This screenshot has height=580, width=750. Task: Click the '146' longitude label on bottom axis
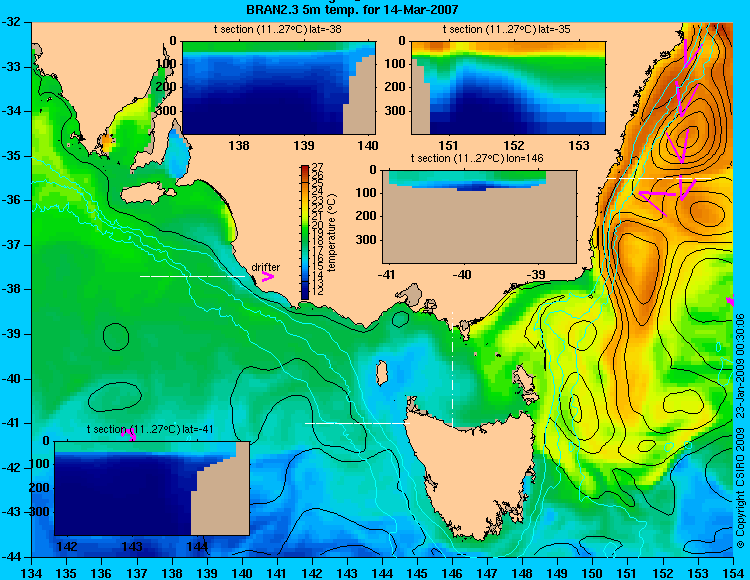(x=452, y=573)
